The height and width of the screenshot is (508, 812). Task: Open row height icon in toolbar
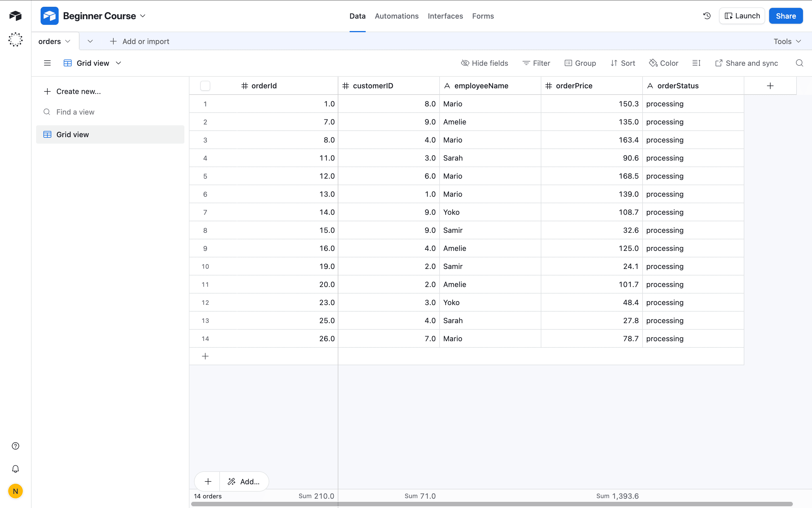696,63
